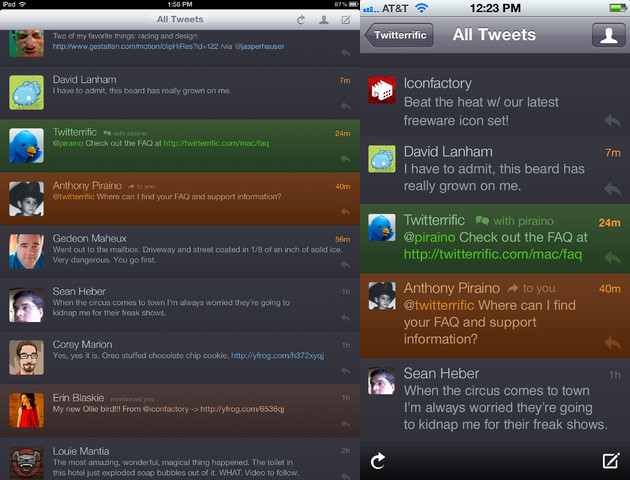Reply to Twitterrific's tweet on iPhone
The width and height of the screenshot is (630, 480).
click(x=613, y=258)
